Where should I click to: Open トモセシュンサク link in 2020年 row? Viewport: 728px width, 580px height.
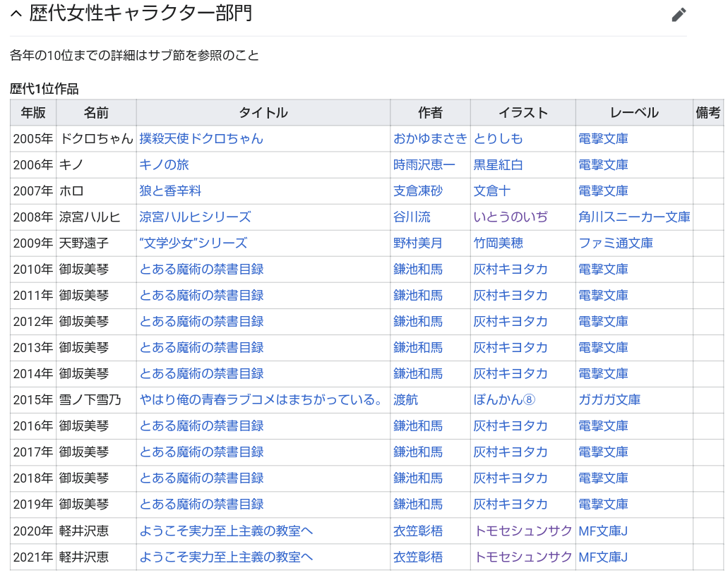pyautogui.click(x=523, y=531)
